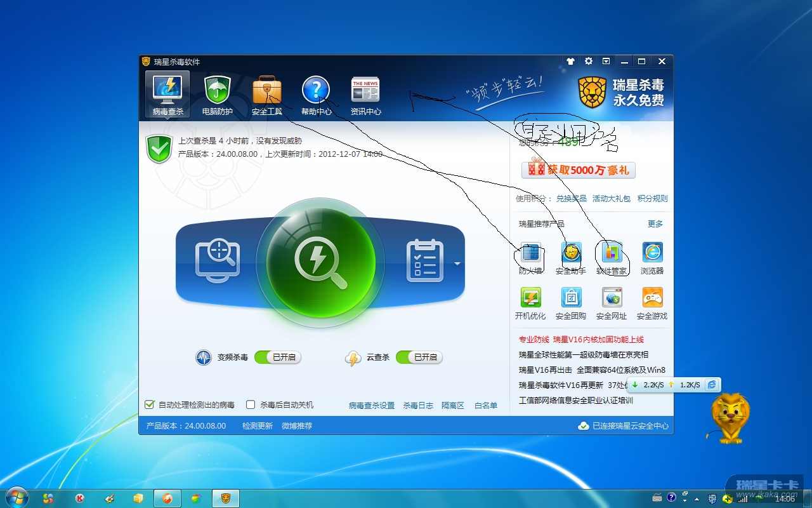Click the blue firewall shield tray icon

tap(712, 499)
